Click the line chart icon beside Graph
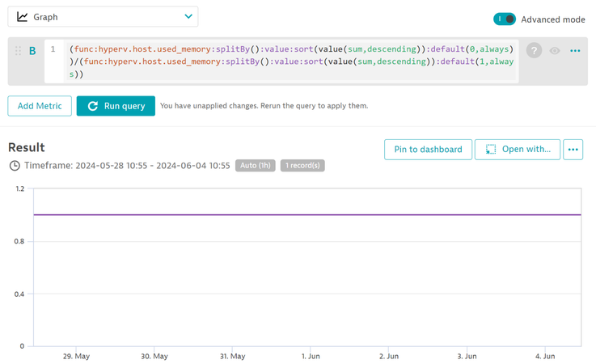 (x=22, y=16)
